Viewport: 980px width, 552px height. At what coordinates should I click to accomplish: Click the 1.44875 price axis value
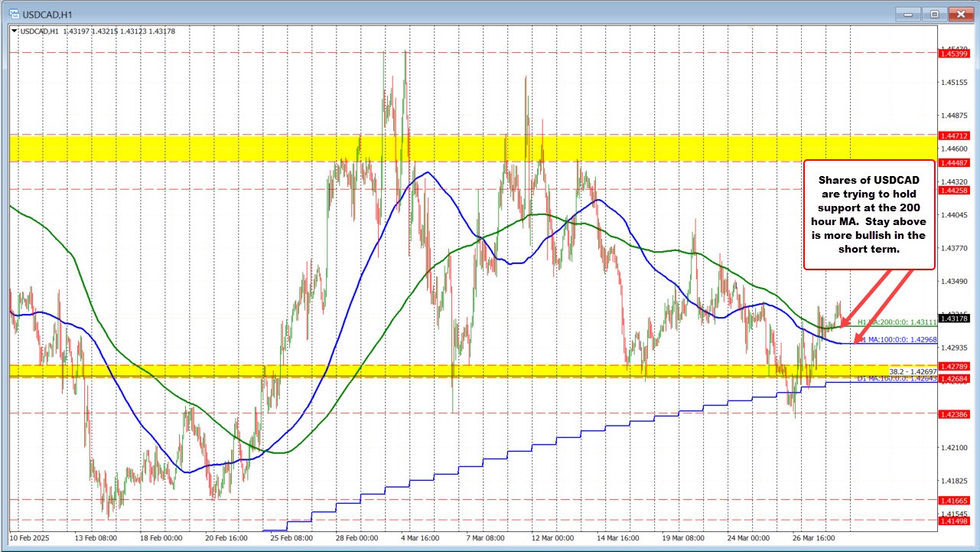click(956, 116)
